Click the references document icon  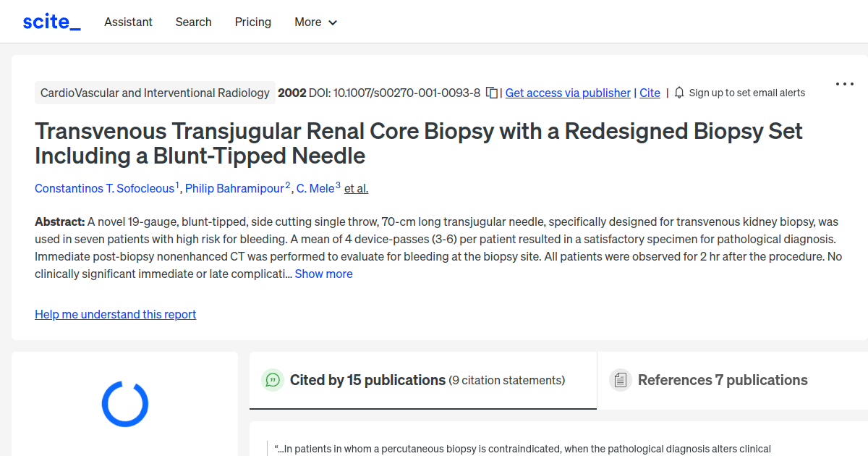[620, 379]
